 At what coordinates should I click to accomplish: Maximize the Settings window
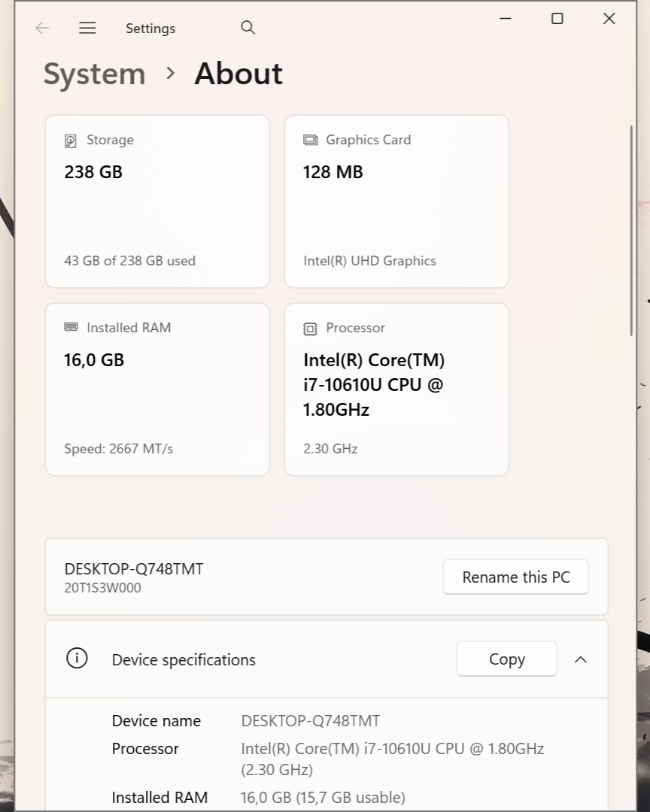(557, 19)
